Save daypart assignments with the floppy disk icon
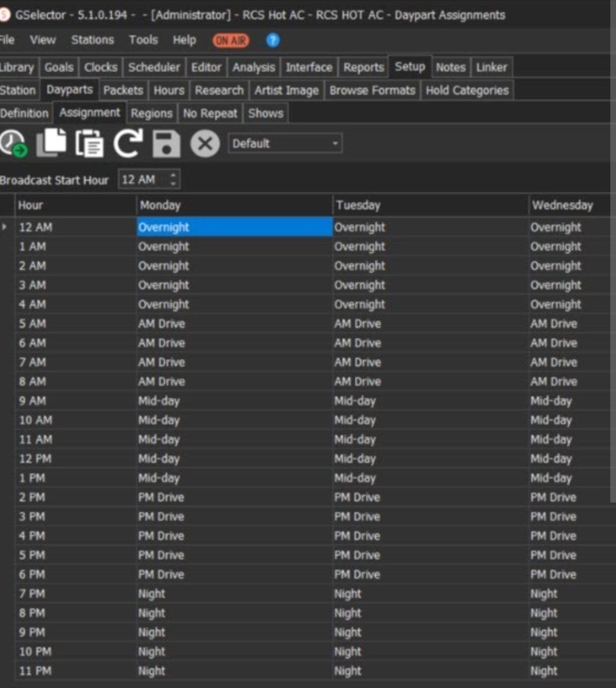Image resolution: width=616 pixels, height=688 pixels. click(166, 143)
